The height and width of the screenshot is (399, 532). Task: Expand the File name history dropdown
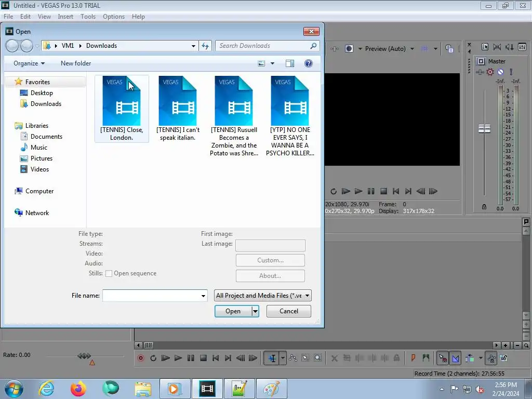[x=203, y=296]
